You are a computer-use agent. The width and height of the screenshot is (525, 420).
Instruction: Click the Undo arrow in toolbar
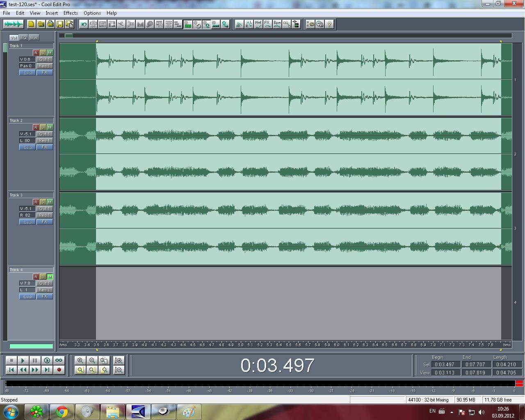(84, 24)
